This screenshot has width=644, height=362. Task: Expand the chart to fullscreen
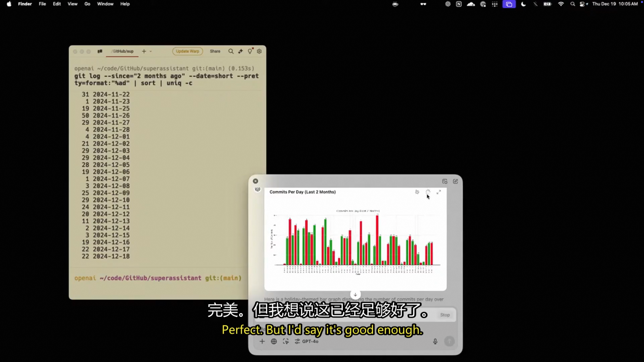click(x=439, y=192)
